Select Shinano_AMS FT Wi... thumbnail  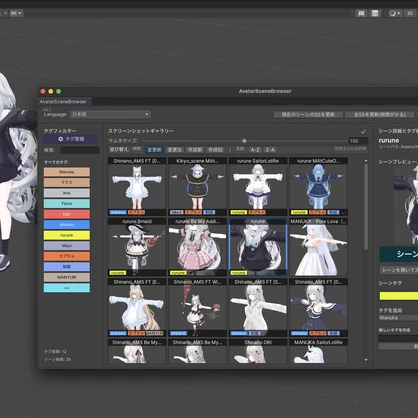pyautogui.click(x=197, y=308)
